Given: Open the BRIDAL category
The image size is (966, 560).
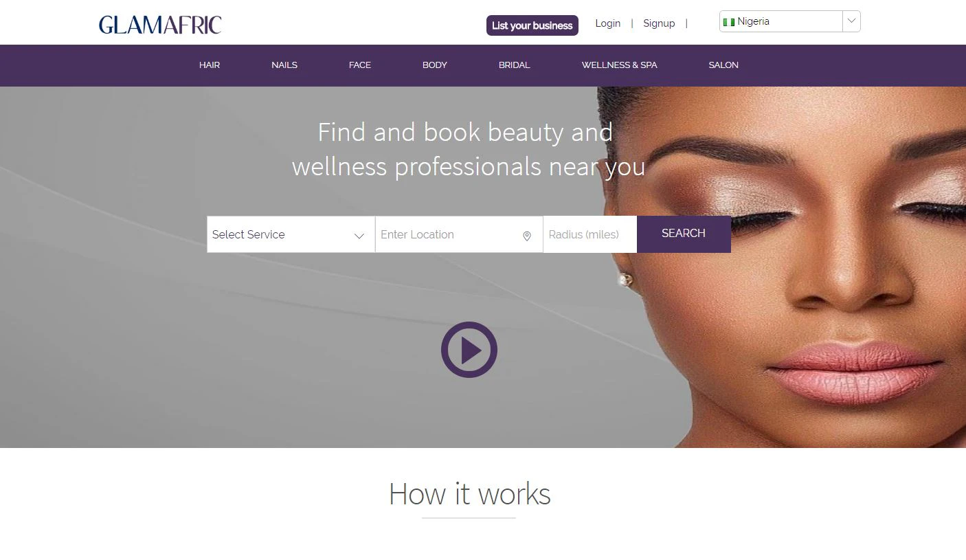Looking at the screenshot, I should [x=515, y=65].
